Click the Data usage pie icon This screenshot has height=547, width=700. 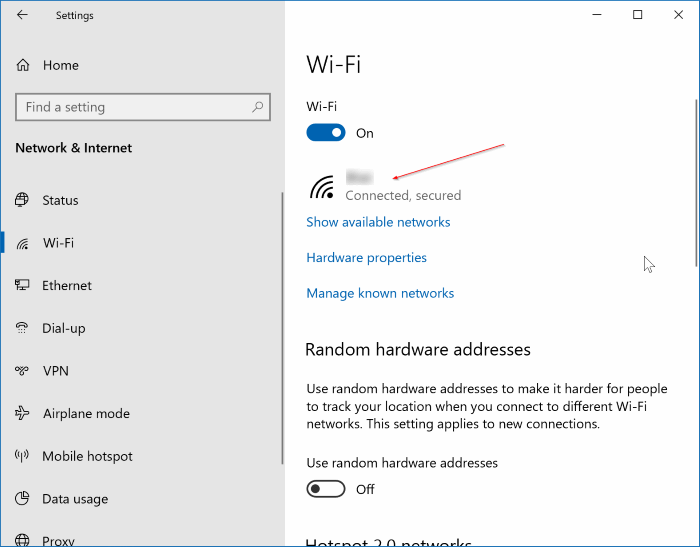coord(22,498)
